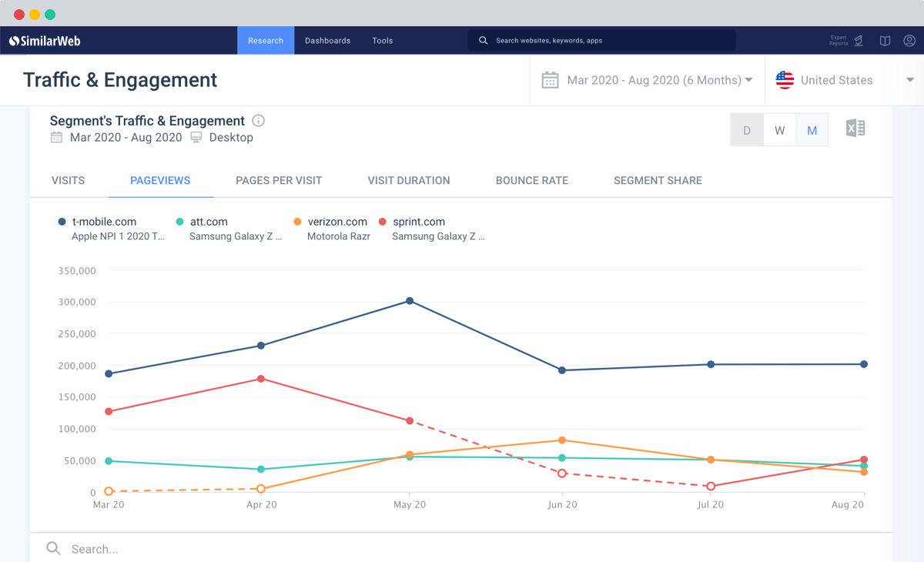The height and width of the screenshot is (562, 924).
Task: Open the user account icon
Action: pos(909,41)
